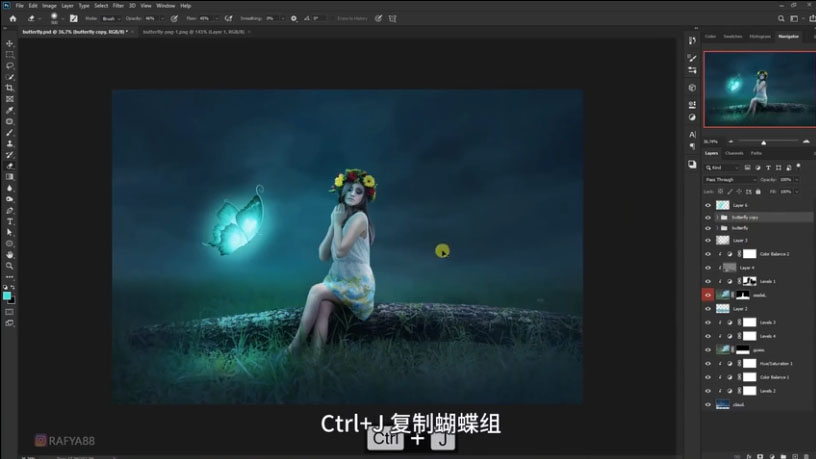Open the Filter menu
This screenshot has width=816, height=459.
(118, 6)
